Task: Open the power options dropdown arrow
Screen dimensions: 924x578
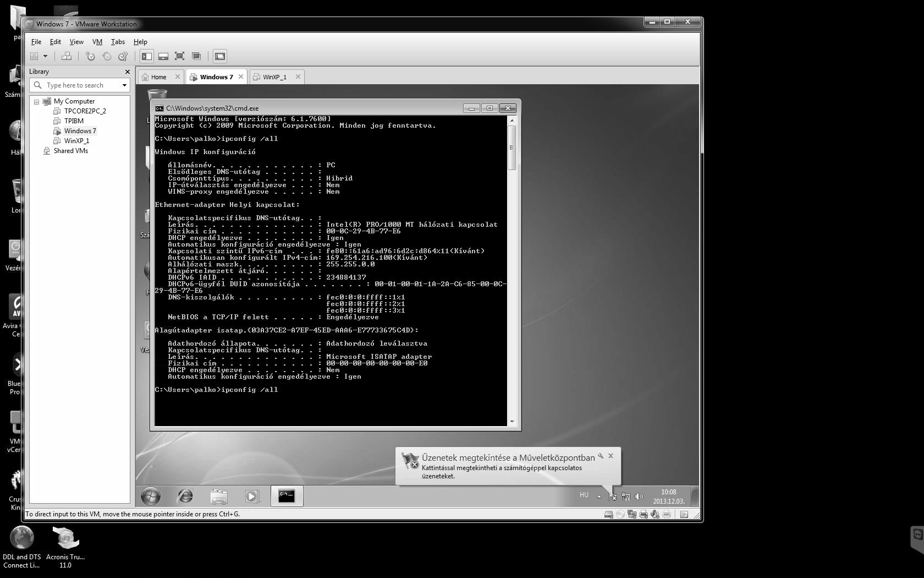Action: 45,56
